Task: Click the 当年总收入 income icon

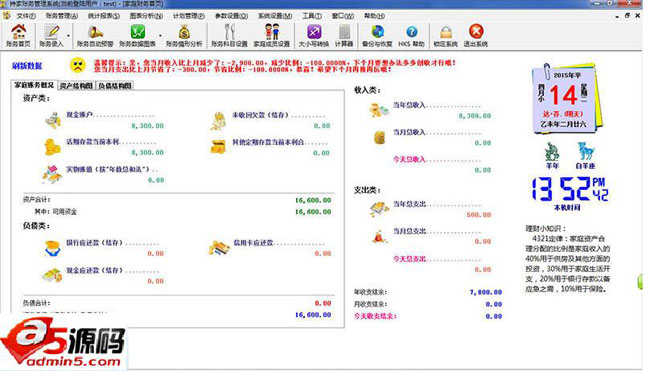Action: pos(379,110)
